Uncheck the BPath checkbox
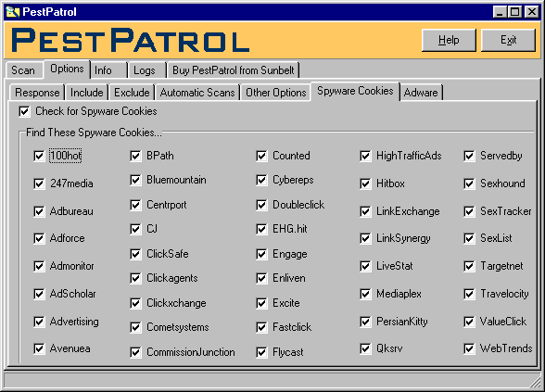Screen dimensions: 545x392 (135, 156)
